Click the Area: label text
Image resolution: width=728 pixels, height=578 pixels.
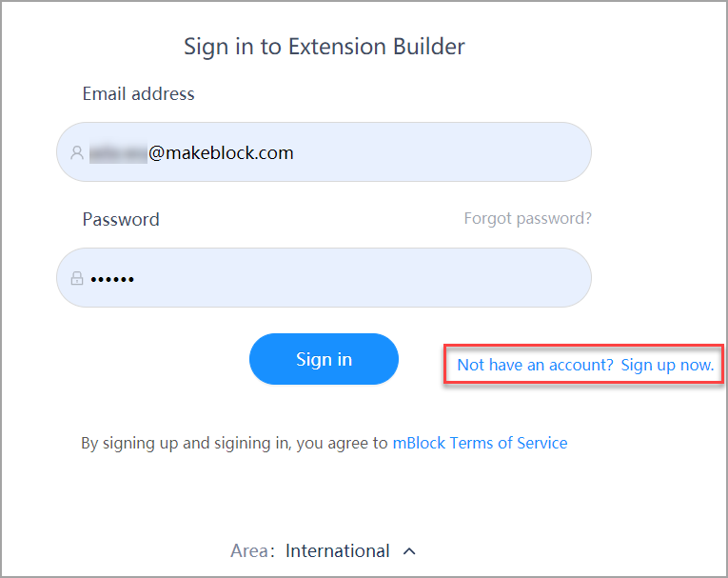point(252,551)
